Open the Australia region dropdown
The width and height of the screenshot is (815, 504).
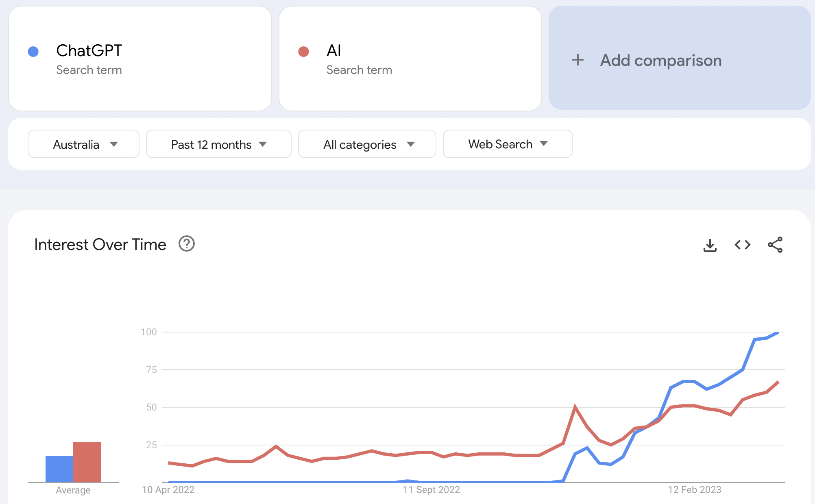(x=83, y=144)
